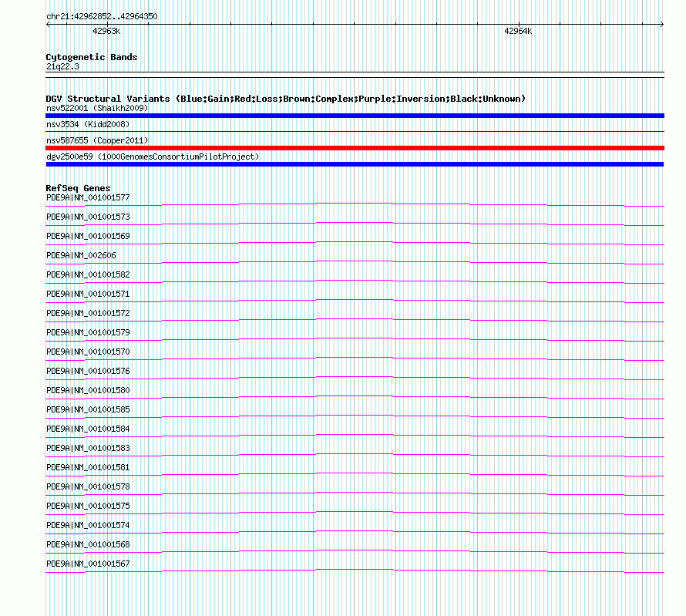This screenshot has width=686, height=616.
Task: Click transcript PDE9A|NM_001001568
Action: (x=88, y=544)
